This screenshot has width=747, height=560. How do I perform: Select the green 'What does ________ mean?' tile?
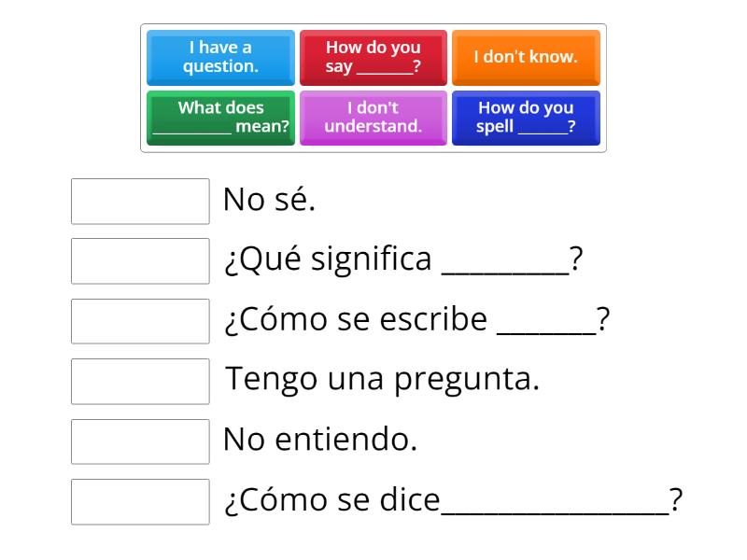pos(220,118)
